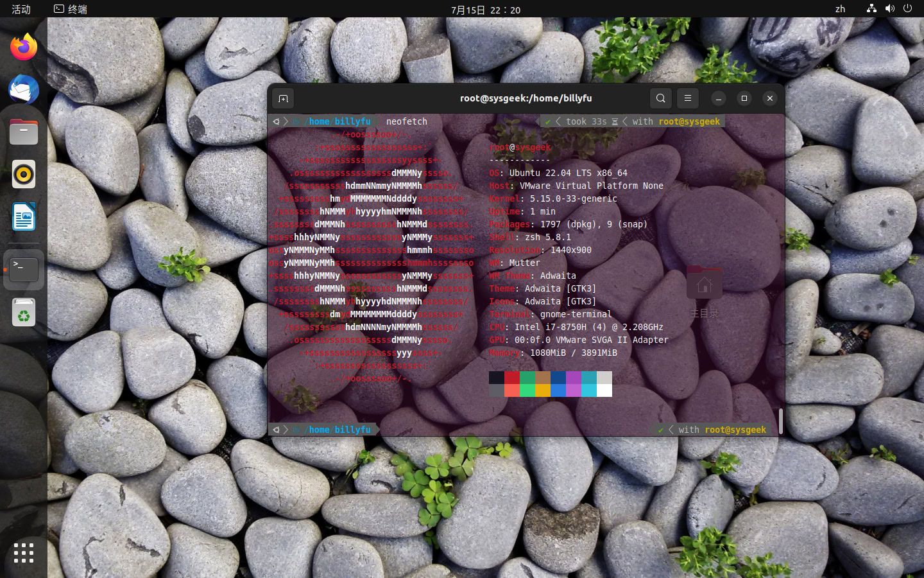Open Rhythmbox music player in the dock
924x578 pixels.
(24, 174)
